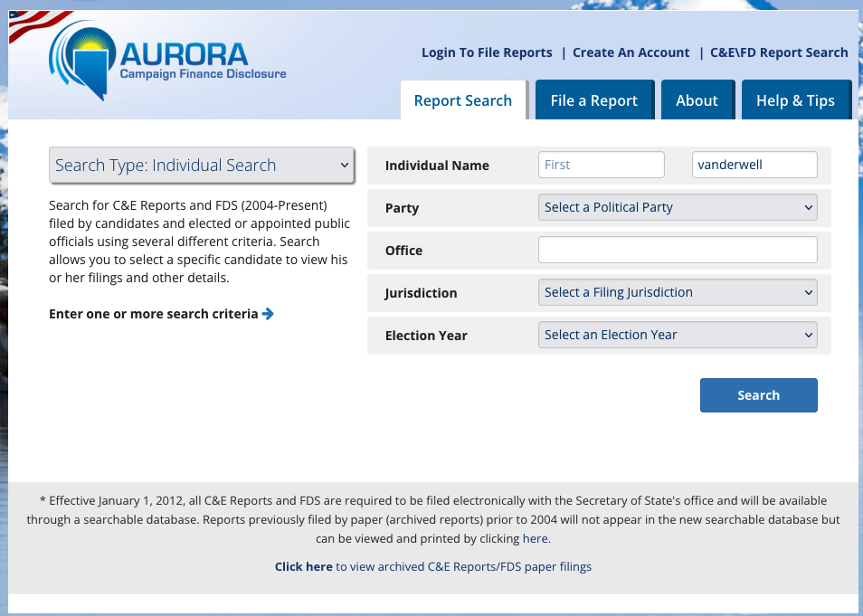863x616 pixels.
Task: Click the Jurisdiction field label
Action: (421, 293)
